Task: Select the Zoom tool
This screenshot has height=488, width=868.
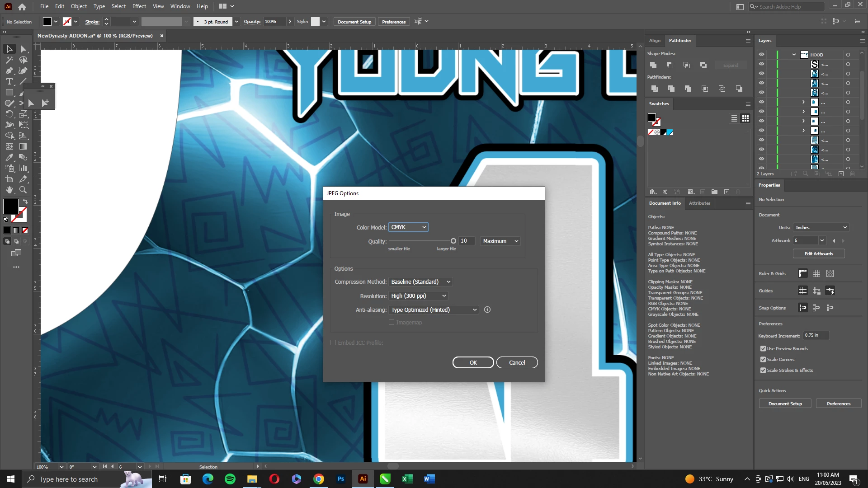Action: [x=23, y=190]
